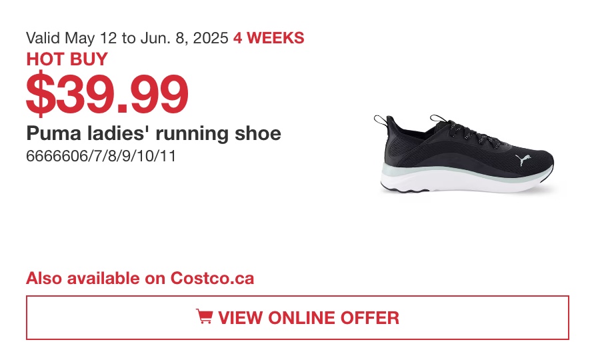
Task: Click the Costco.ca word
Action: [x=212, y=278]
